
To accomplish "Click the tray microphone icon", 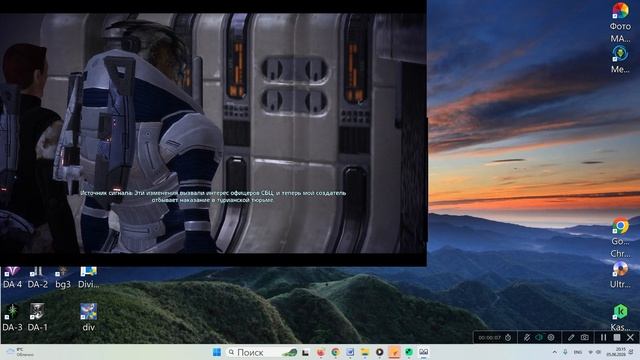I will [x=565, y=352].
